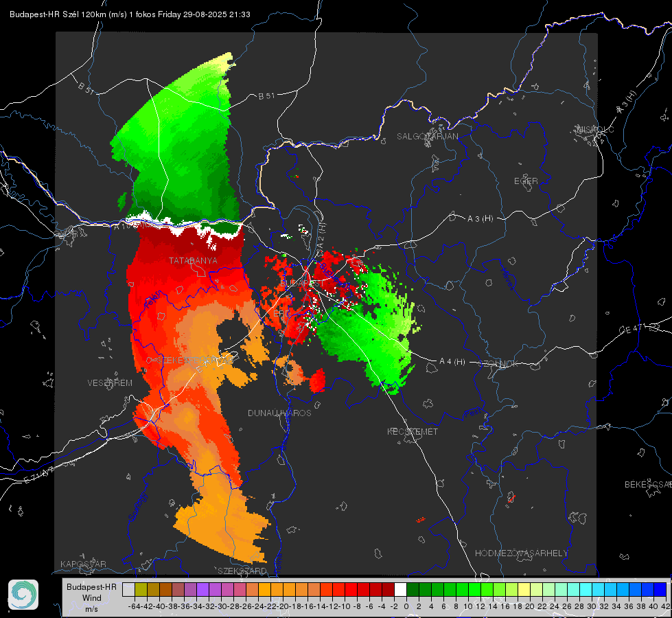Click the HODMEZOVASARHELY city label
Screen dimensions: 672x618
point(521,553)
